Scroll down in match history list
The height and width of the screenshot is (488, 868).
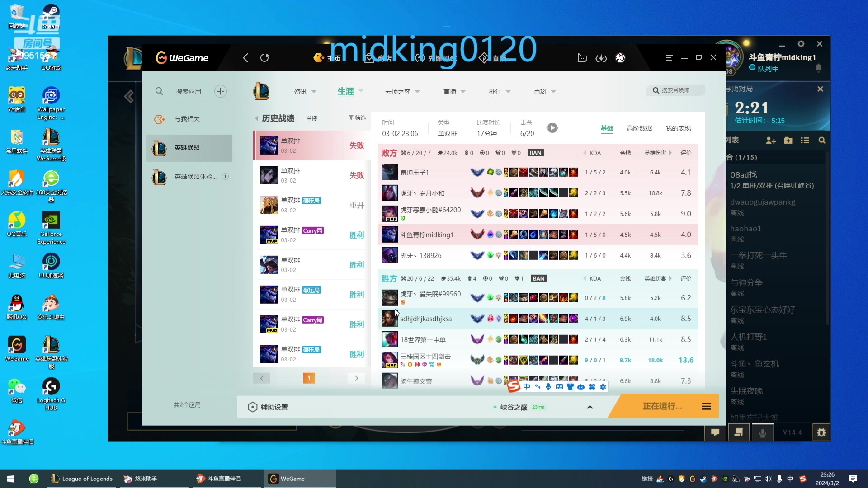click(357, 378)
